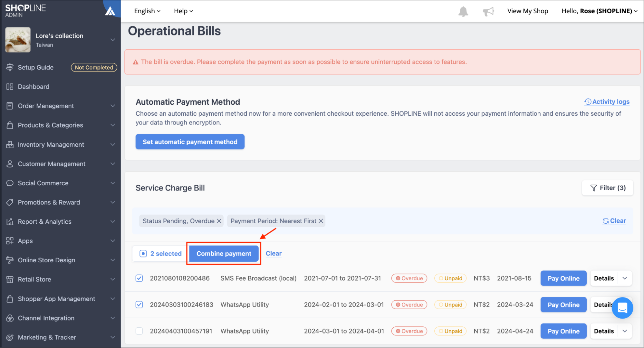
Task: Click the Shopline triangle logo icon
Action: pyautogui.click(x=110, y=11)
